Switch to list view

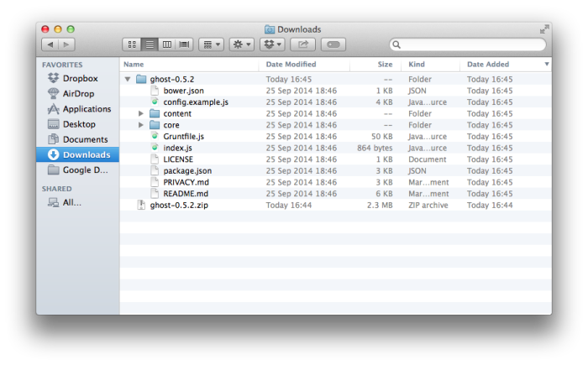(x=150, y=44)
